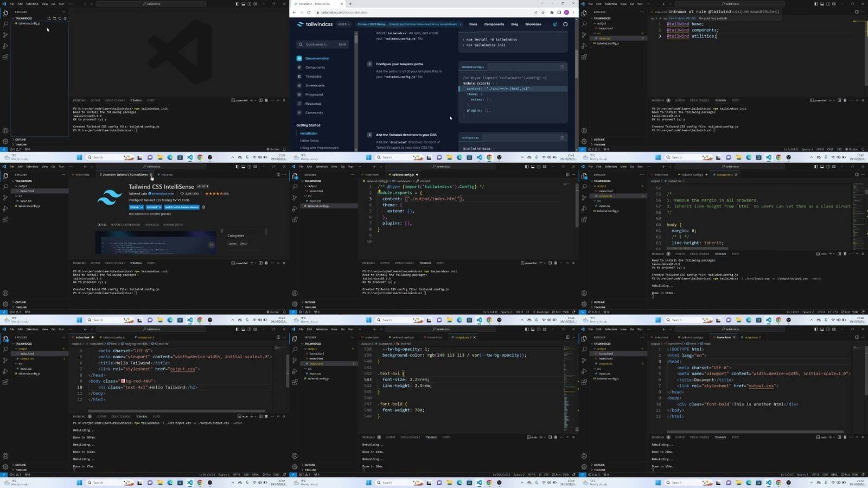Select PROBLEMS tab in empty-editor VS Code panel
The height and width of the screenshot is (488, 868).
coord(79,100)
